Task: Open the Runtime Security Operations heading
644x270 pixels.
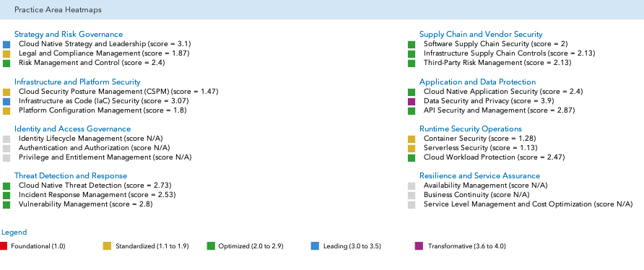Action: coord(471,129)
